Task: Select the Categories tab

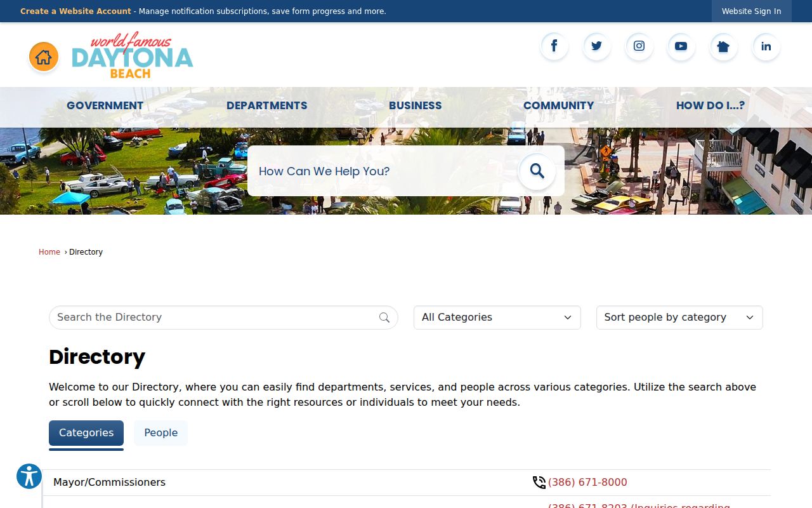Action: (x=86, y=433)
